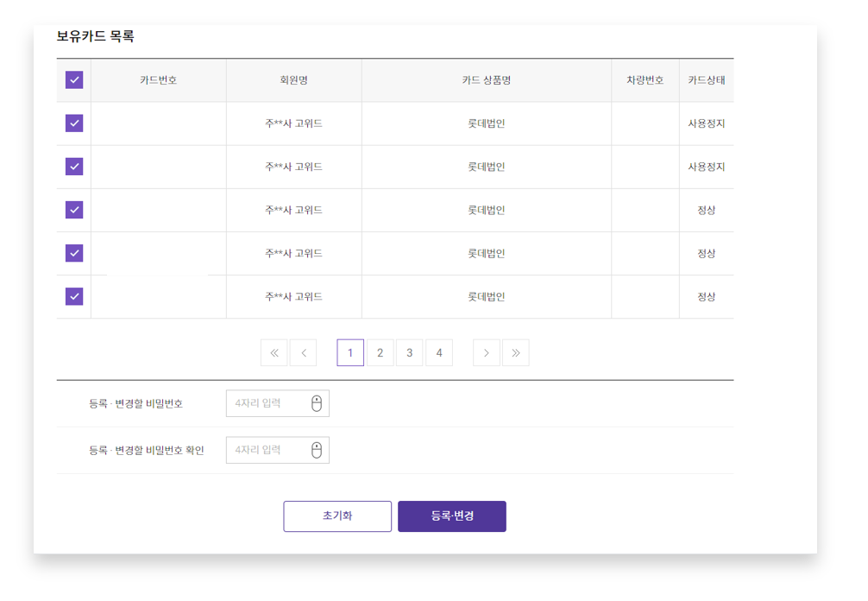This screenshot has height=601, width=868.
Task: Focus the 등록·변경할 비밀번호 input field
Action: 267,403
